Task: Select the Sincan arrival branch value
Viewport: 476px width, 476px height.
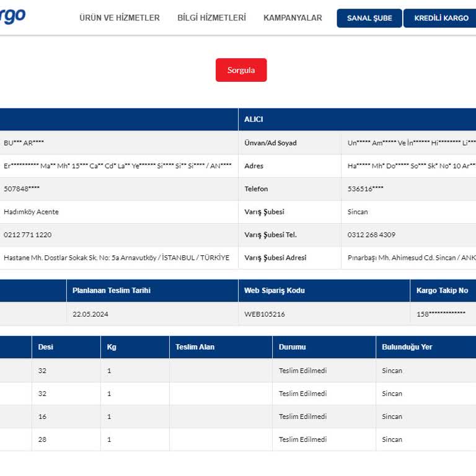Action: [357, 212]
